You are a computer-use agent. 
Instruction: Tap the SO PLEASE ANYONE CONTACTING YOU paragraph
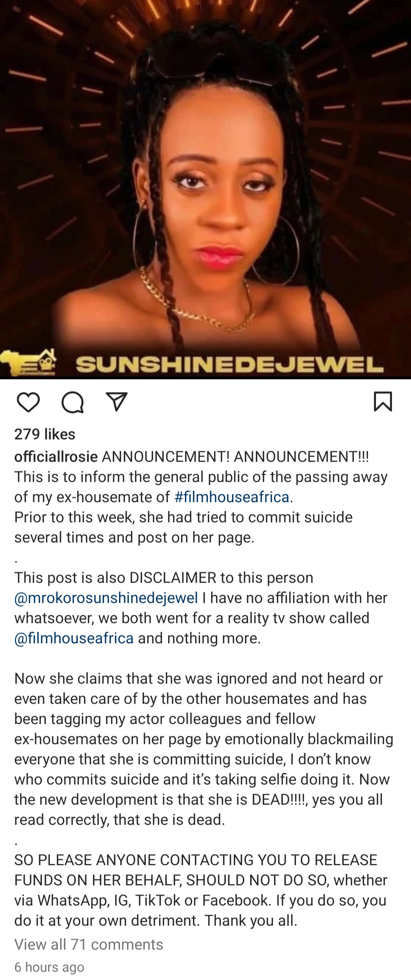pyautogui.click(x=201, y=891)
